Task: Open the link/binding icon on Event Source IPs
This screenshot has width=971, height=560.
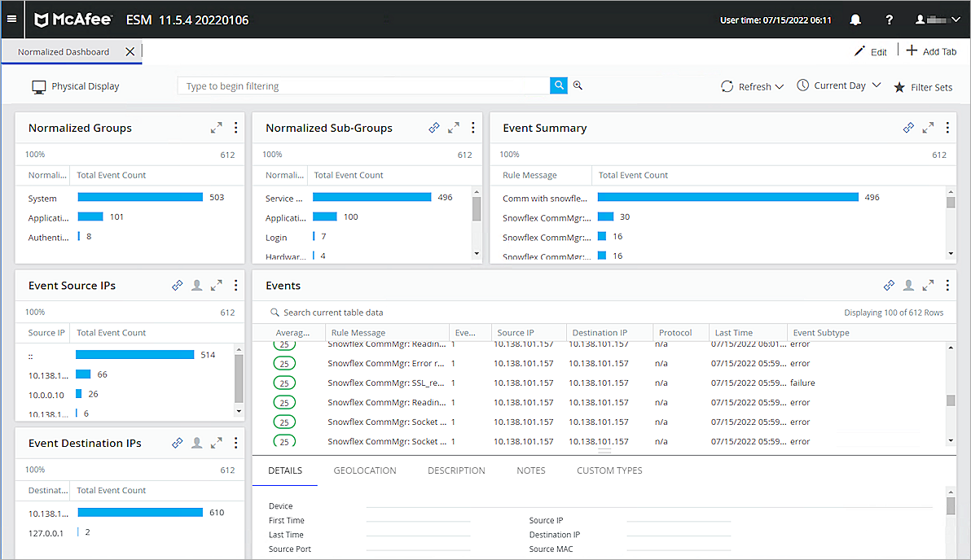Action: (x=178, y=285)
